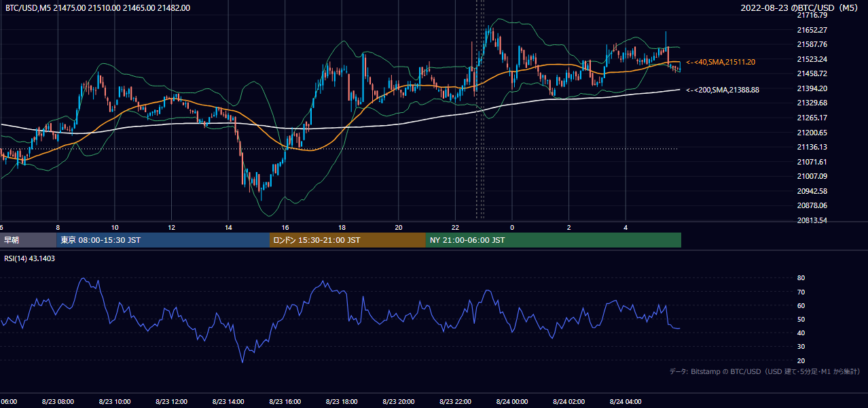Click the price axis value 21265.17
The width and height of the screenshot is (868, 408).
812,118
